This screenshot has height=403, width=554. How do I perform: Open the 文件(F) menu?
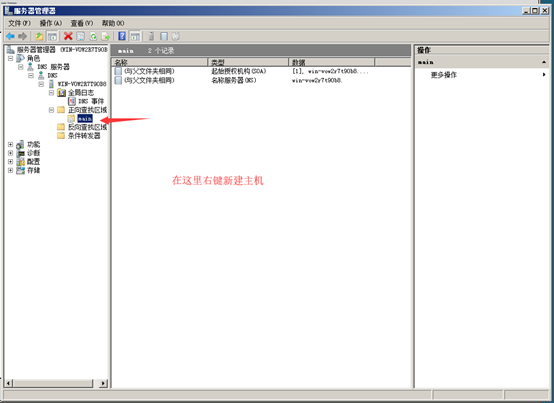point(19,23)
